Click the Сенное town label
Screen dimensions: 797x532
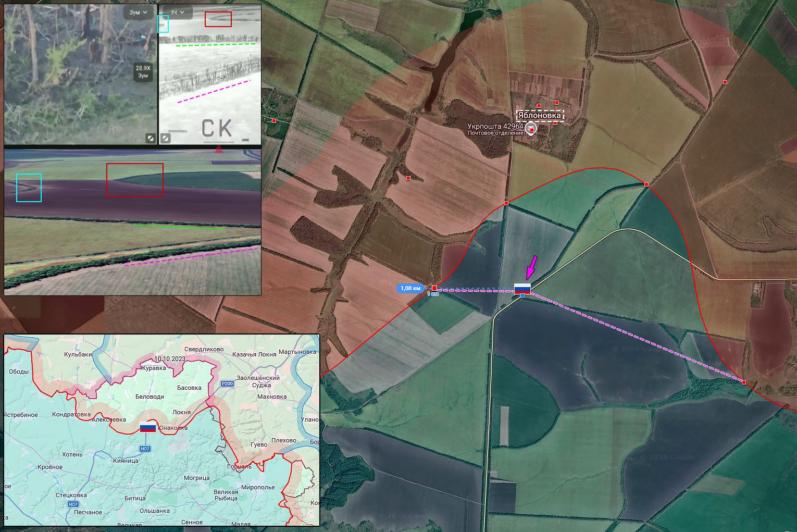click(x=192, y=522)
